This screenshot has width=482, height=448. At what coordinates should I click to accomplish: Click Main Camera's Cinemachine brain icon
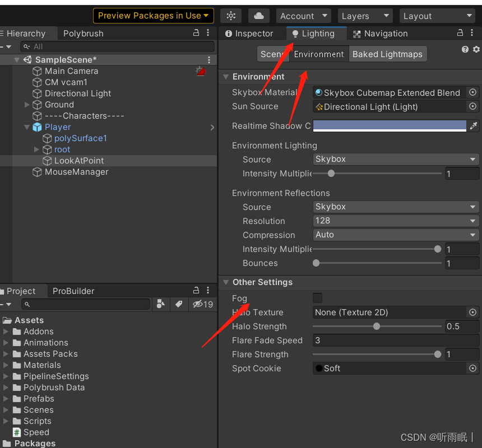(x=201, y=71)
